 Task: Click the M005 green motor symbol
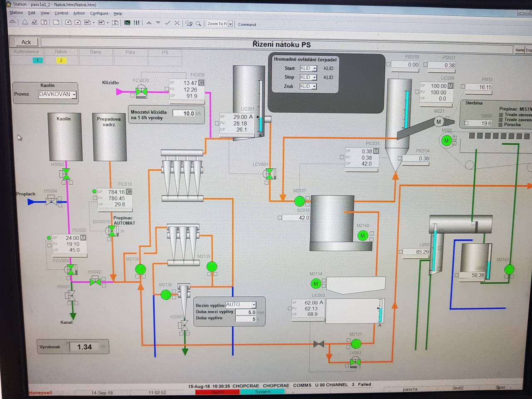click(x=446, y=141)
